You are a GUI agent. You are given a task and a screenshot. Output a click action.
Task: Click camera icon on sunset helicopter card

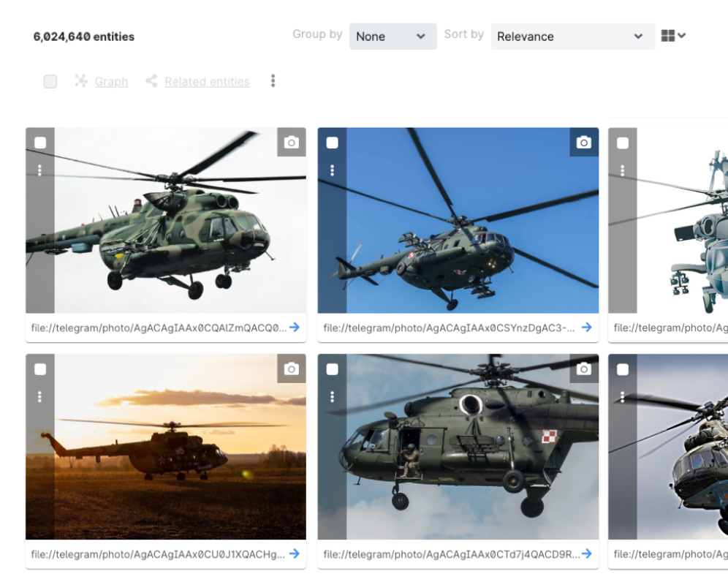tap(291, 369)
